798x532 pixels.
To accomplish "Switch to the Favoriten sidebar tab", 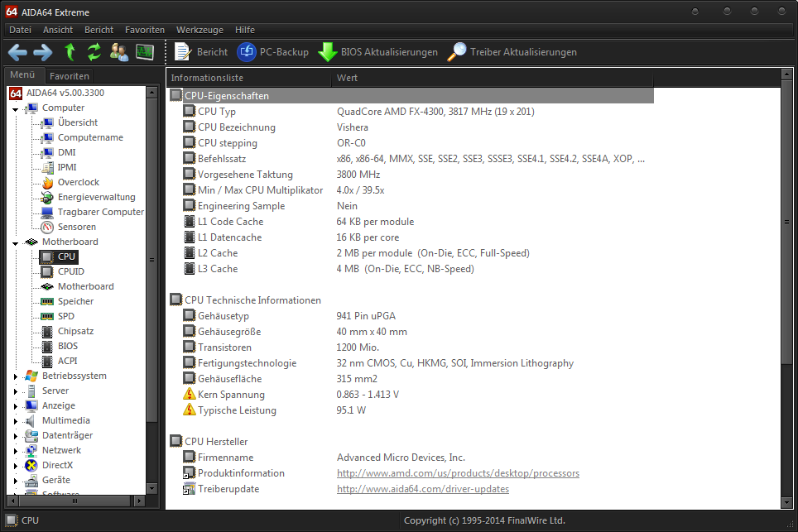I will [x=70, y=76].
